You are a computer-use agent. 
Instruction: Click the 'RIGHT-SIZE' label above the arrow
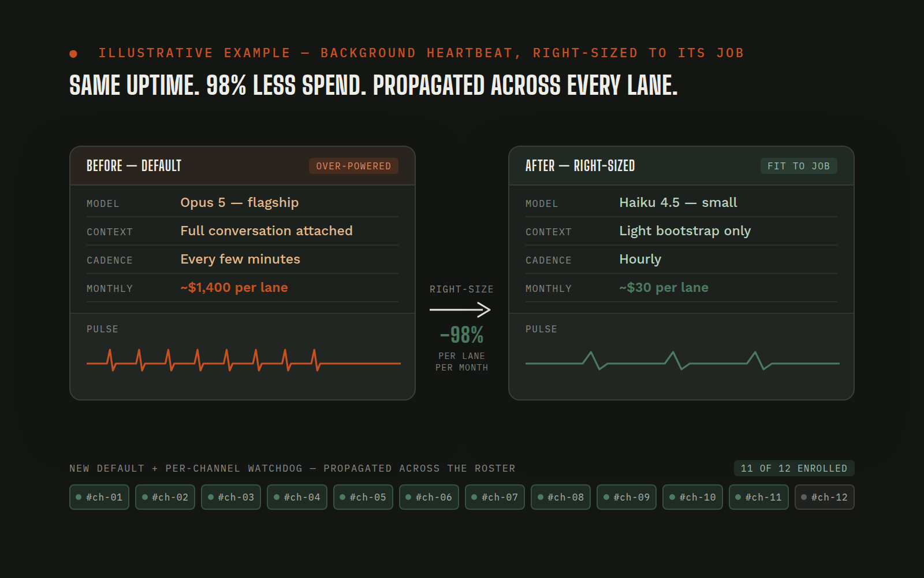pyautogui.click(x=461, y=289)
